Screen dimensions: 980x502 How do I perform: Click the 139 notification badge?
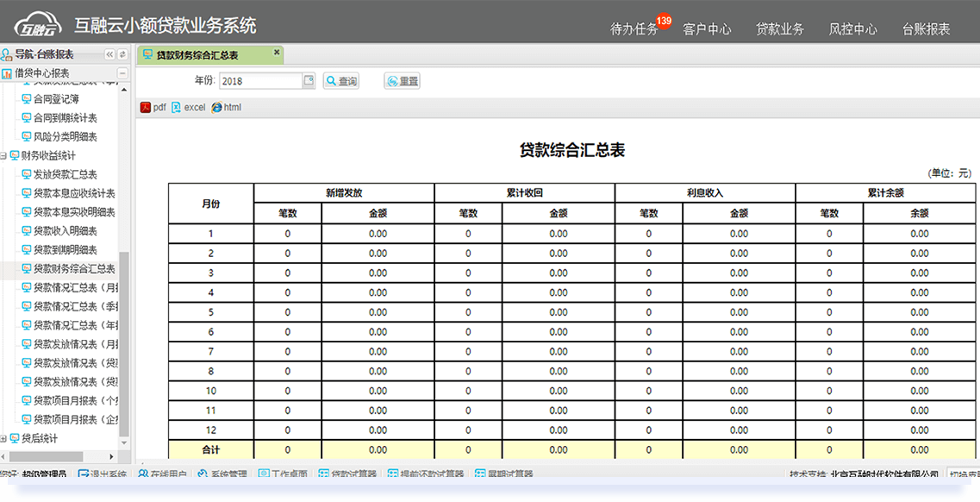pos(664,22)
